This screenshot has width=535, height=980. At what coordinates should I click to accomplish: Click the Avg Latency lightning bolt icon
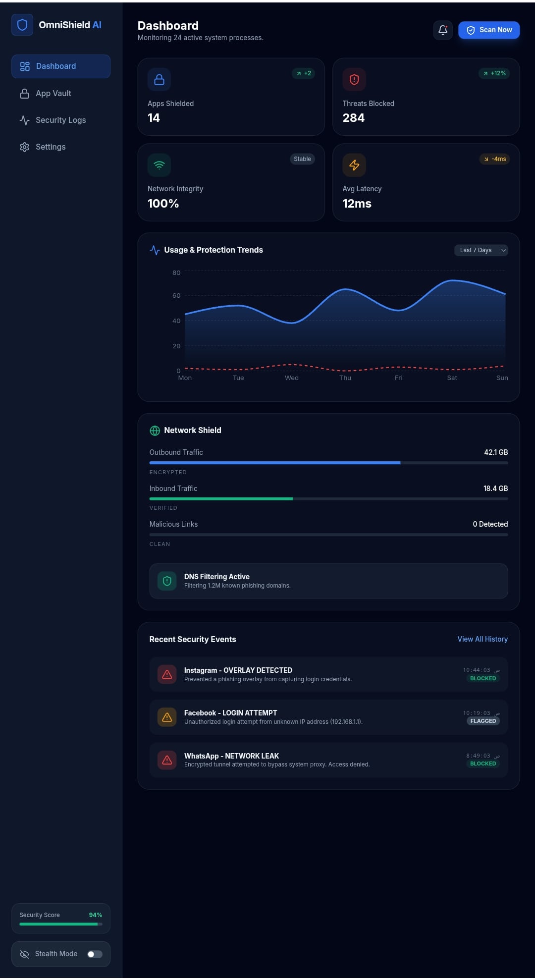[354, 165]
